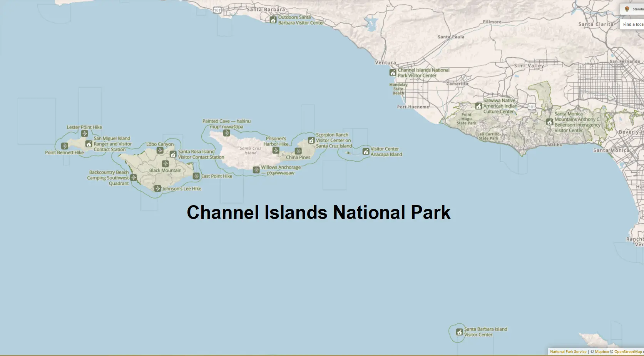Screen dimensions: 644x356
Task: Open Santa Rosa Island Visitor Contact Station icon
Action: [173, 154]
